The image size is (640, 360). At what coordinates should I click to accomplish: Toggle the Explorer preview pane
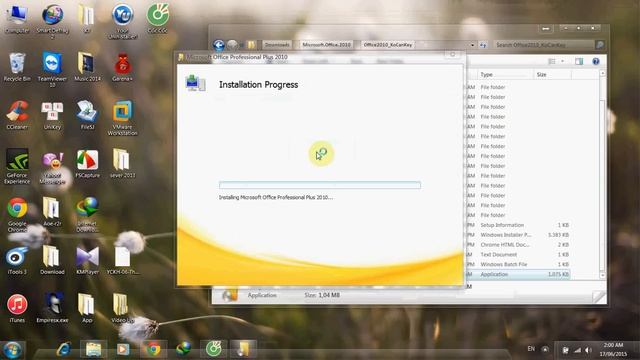tap(579, 61)
